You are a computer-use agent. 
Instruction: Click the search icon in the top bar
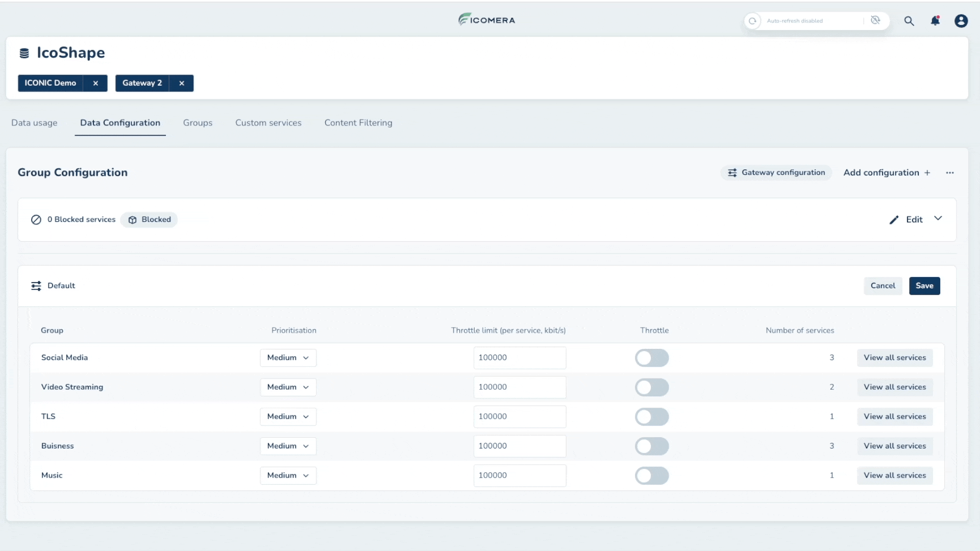(x=909, y=20)
